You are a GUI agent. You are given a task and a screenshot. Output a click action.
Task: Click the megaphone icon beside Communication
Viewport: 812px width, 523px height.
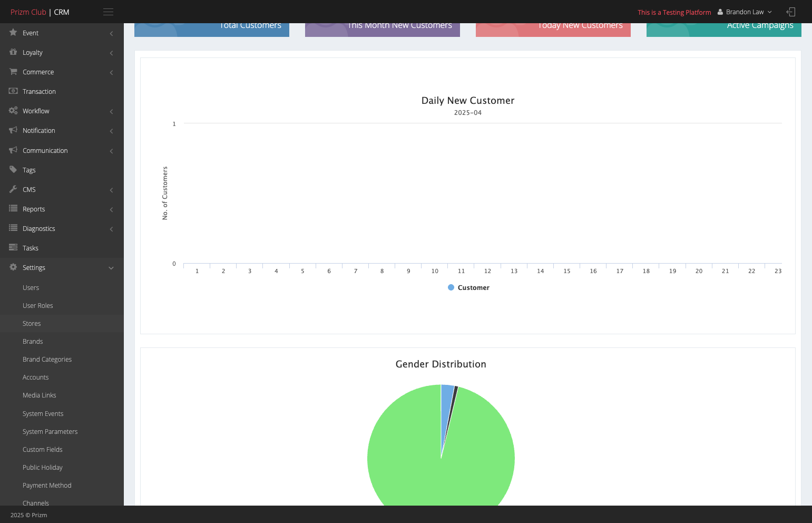click(13, 150)
